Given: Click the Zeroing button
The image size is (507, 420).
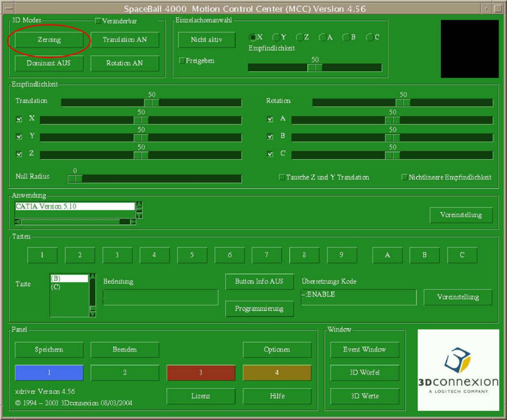Looking at the screenshot, I should tap(49, 40).
